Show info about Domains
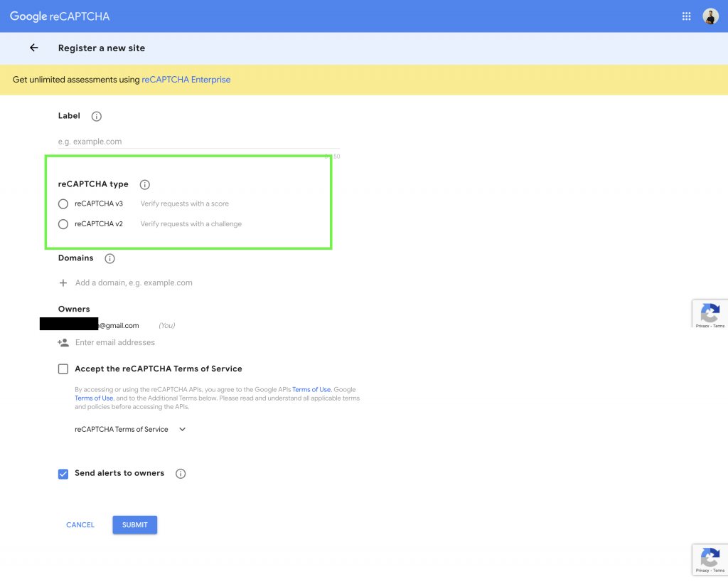728x582 pixels. tap(109, 258)
